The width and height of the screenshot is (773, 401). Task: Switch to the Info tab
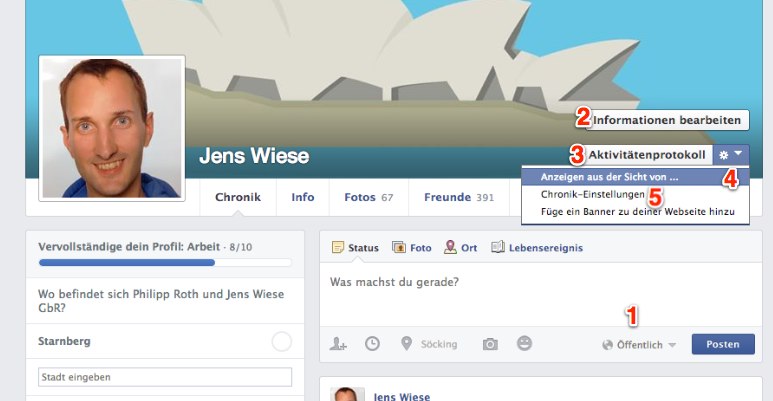[303, 197]
